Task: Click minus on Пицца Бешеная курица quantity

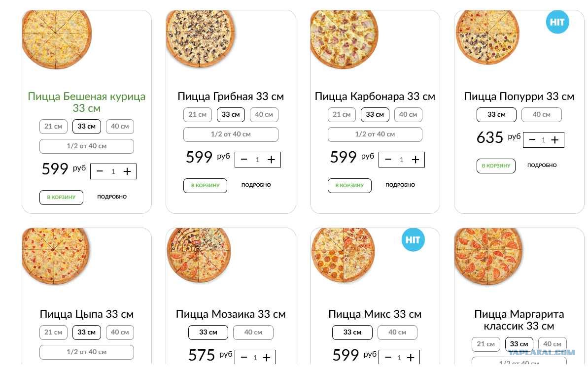Action: pos(100,172)
